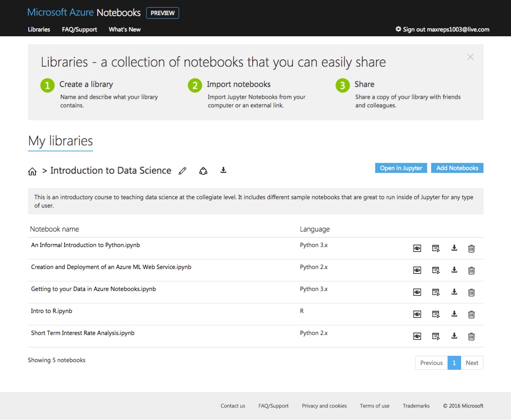Delete Getting to your Data notebook
The image size is (511, 420).
tap(472, 292)
